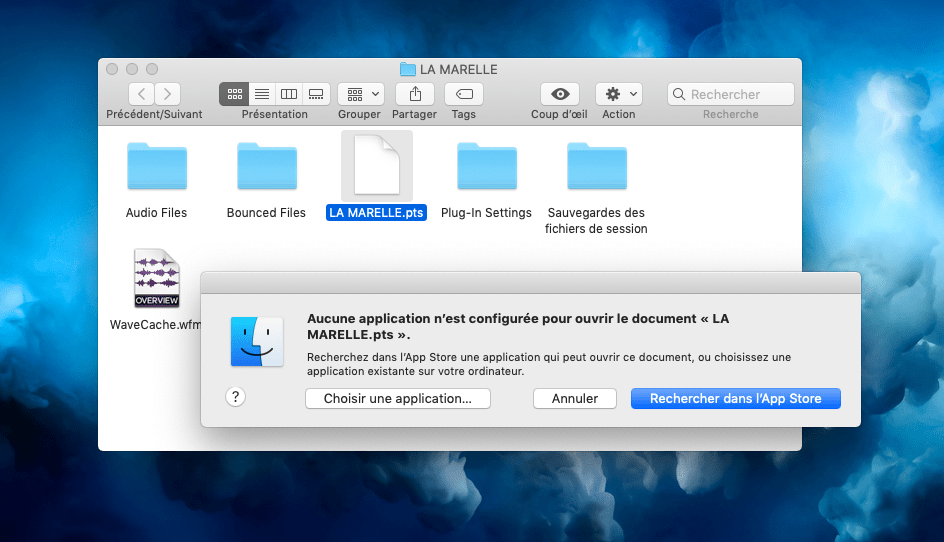944x542 pixels.
Task: Click the Finder face icon in dialog
Action: [x=257, y=341]
